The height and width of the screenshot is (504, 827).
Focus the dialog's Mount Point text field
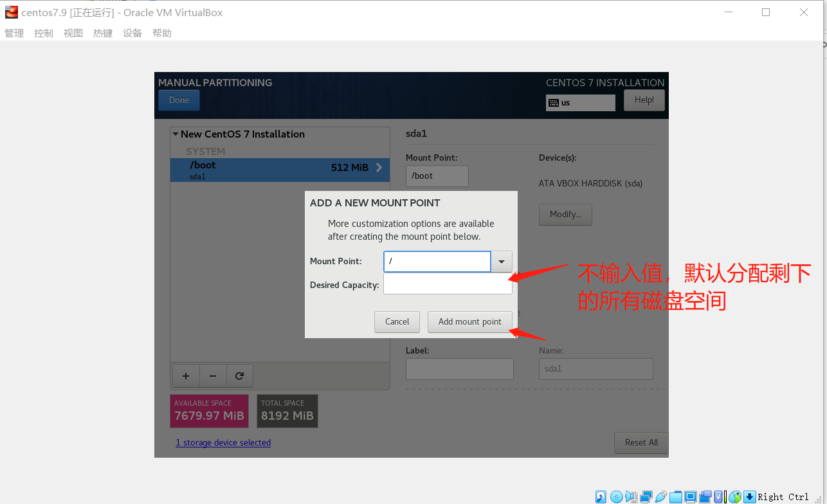tap(437, 262)
